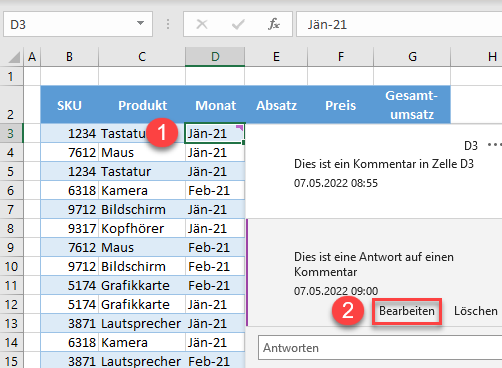
Task: Click the purple comment indicator in D3
Action: [240, 127]
